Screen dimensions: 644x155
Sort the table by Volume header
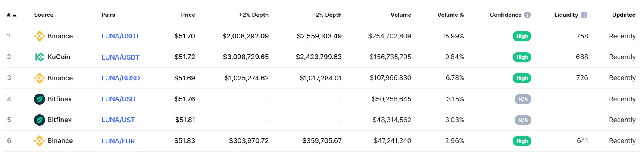coord(401,15)
